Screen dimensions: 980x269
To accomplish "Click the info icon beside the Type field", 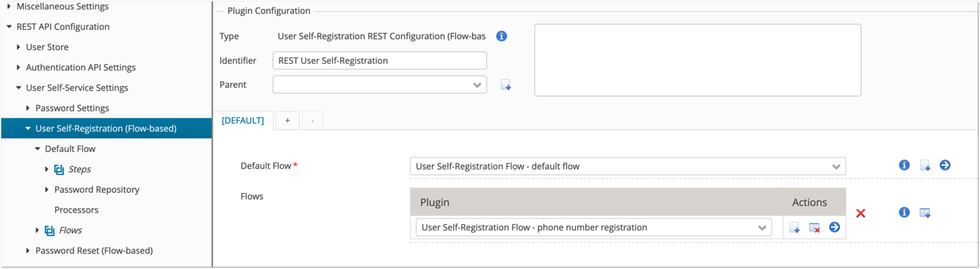I will pos(501,36).
